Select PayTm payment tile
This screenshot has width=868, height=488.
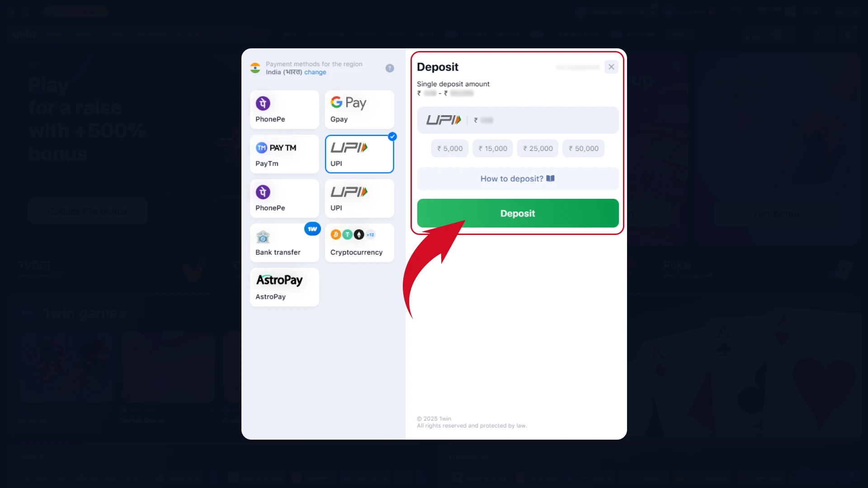284,154
